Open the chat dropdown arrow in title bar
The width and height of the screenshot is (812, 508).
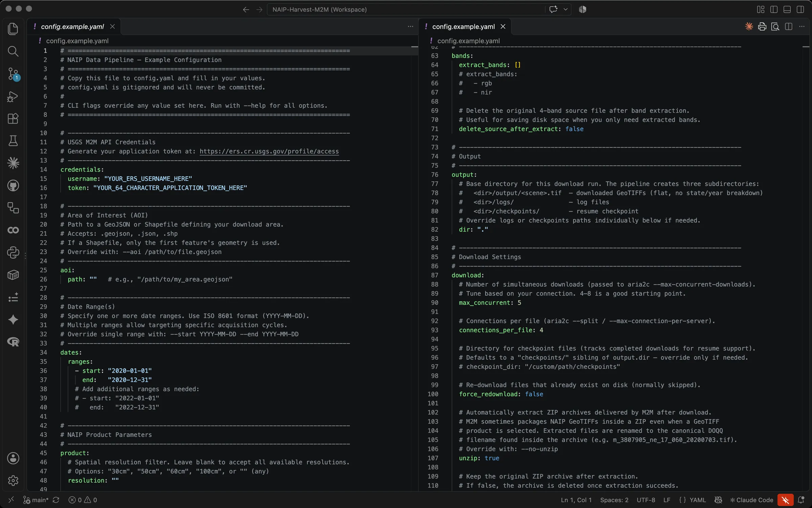click(565, 9)
